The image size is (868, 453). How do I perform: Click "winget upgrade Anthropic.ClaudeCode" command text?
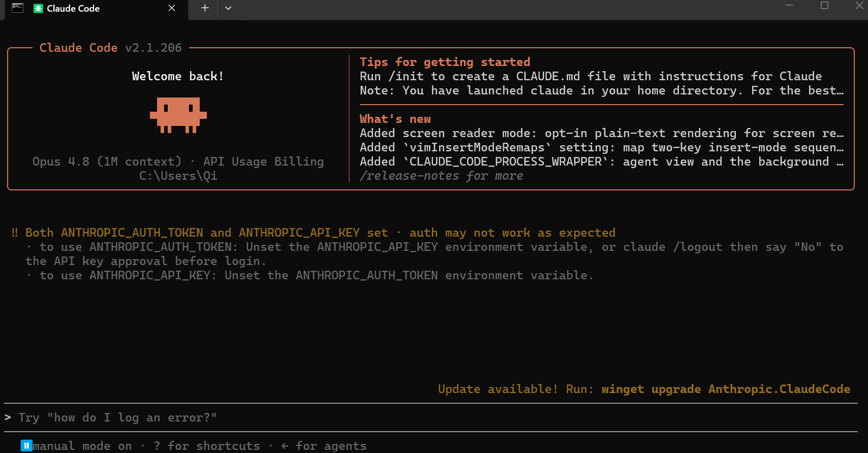pos(726,389)
